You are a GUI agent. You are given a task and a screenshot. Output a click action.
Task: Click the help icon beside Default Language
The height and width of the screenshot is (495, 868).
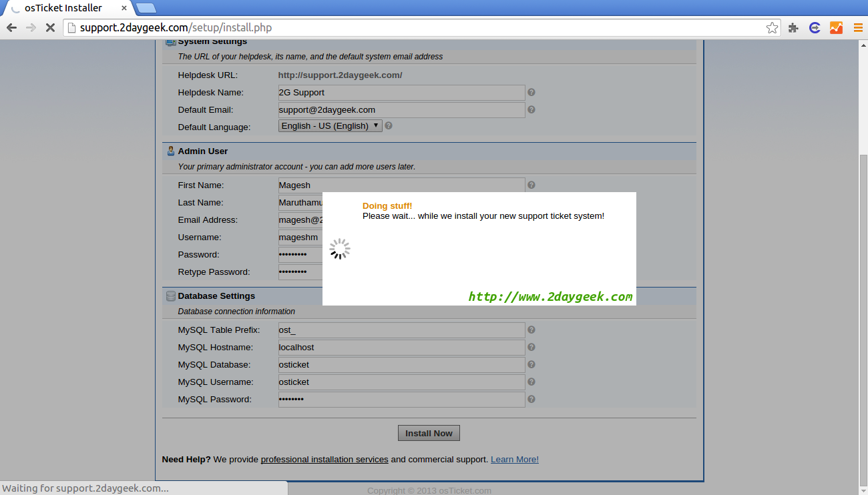click(389, 125)
